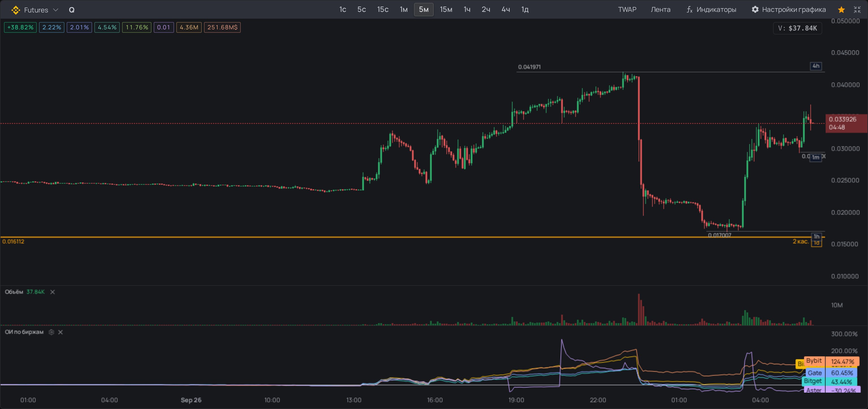Image resolution: width=868 pixels, height=409 pixels.
Task: Click the fx indicators icon
Action: [x=689, y=10]
